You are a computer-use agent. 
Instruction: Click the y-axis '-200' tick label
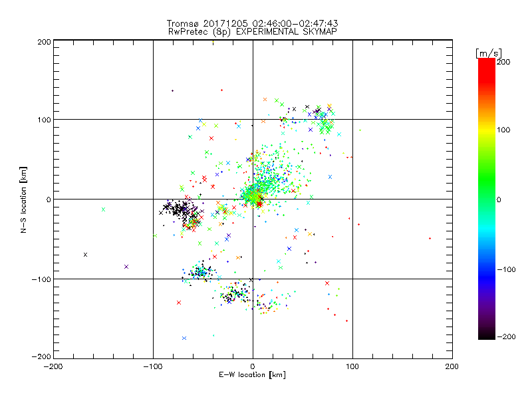(x=41, y=356)
